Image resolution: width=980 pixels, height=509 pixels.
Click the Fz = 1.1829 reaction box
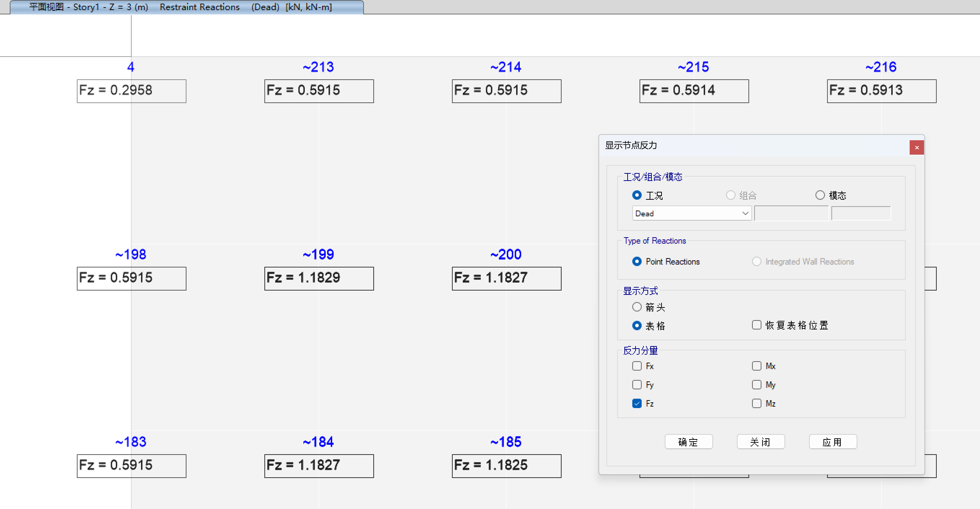pyautogui.click(x=319, y=279)
